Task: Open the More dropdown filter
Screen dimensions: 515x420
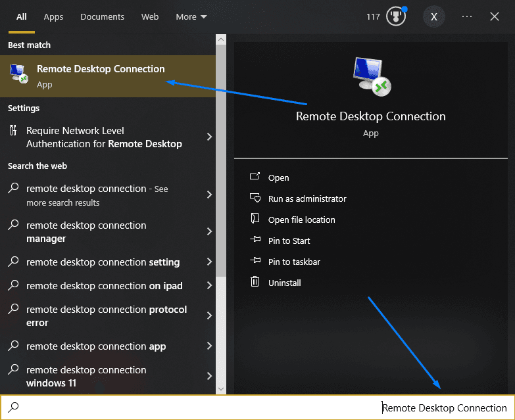Action: [x=191, y=16]
